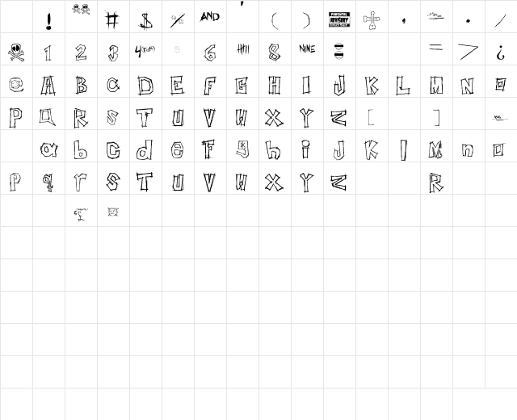
Task: Select the Parental Advisory label glyph
Action: pos(339,19)
